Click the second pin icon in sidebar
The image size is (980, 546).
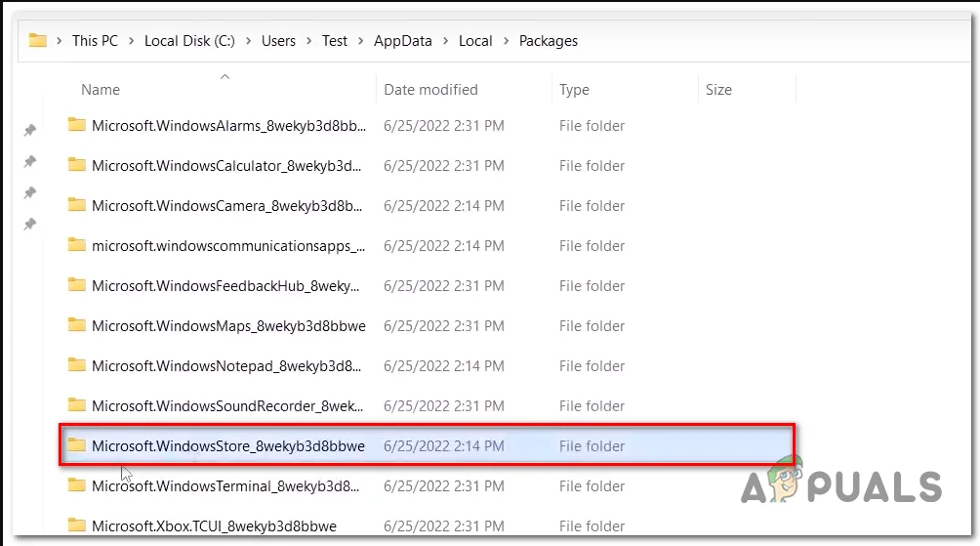click(x=30, y=161)
